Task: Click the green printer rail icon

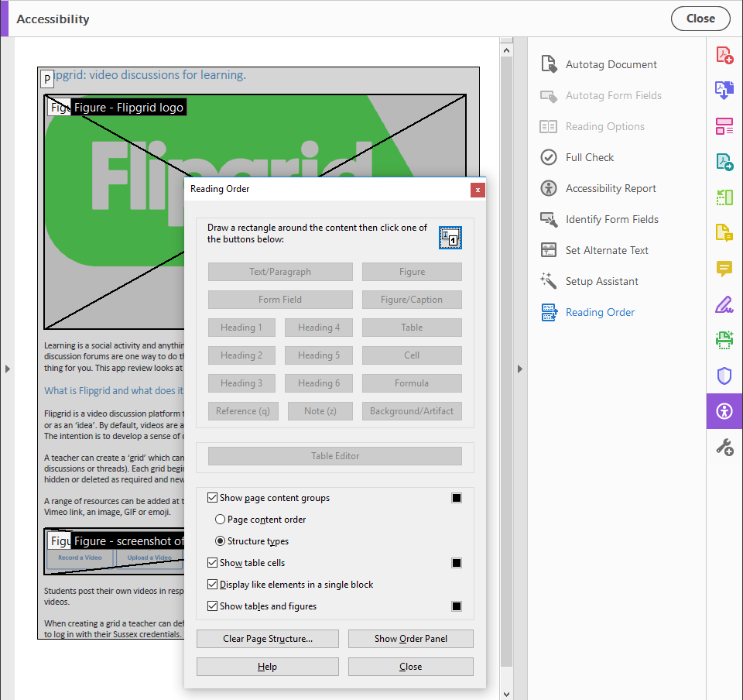Action: coord(724,340)
